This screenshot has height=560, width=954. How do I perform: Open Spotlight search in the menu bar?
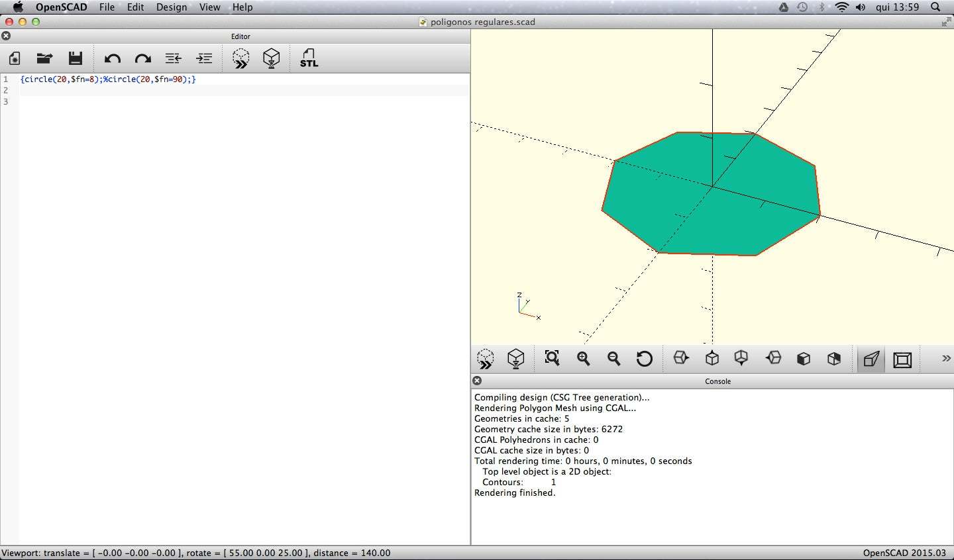pyautogui.click(x=935, y=7)
